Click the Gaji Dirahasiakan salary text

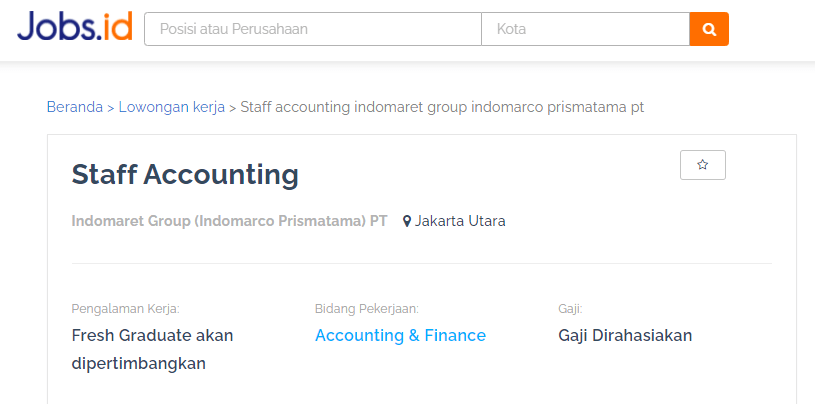(625, 335)
